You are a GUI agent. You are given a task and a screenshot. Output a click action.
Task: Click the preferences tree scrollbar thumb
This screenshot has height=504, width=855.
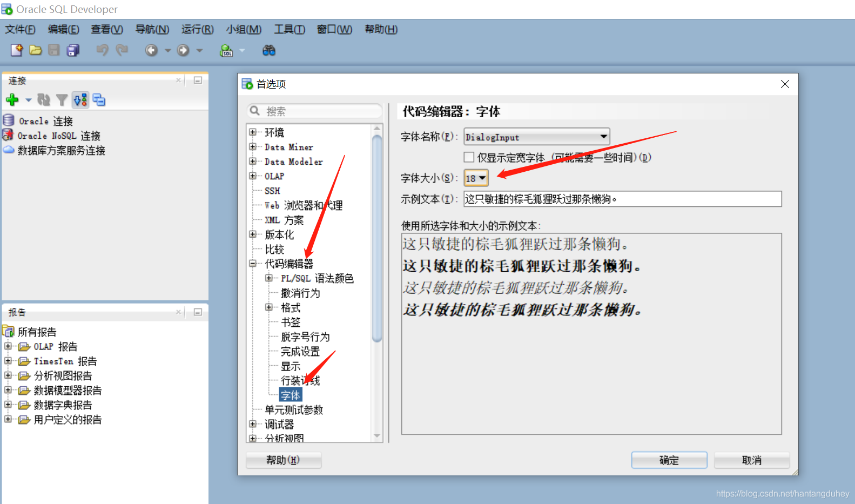click(x=377, y=238)
